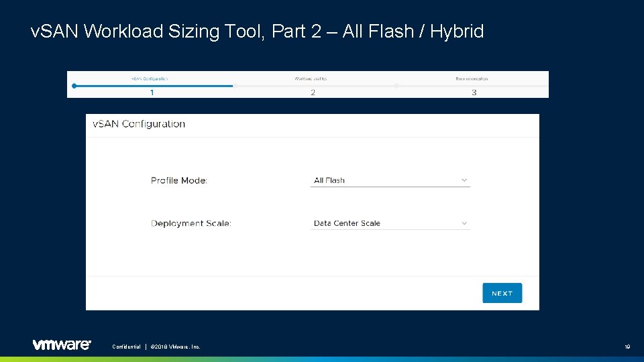Click the VMware logo in footer

click(62, 345)
